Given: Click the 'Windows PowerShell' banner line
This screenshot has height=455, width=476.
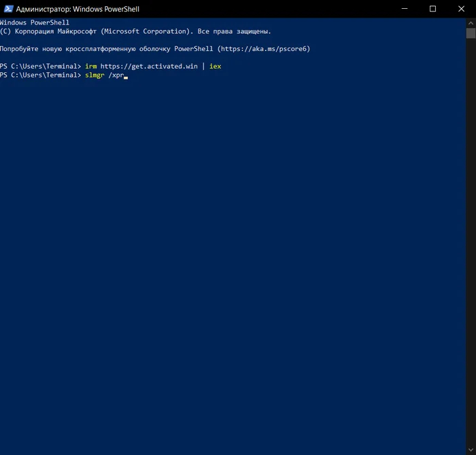Looking at the screenshot, I should click(35, 22).
